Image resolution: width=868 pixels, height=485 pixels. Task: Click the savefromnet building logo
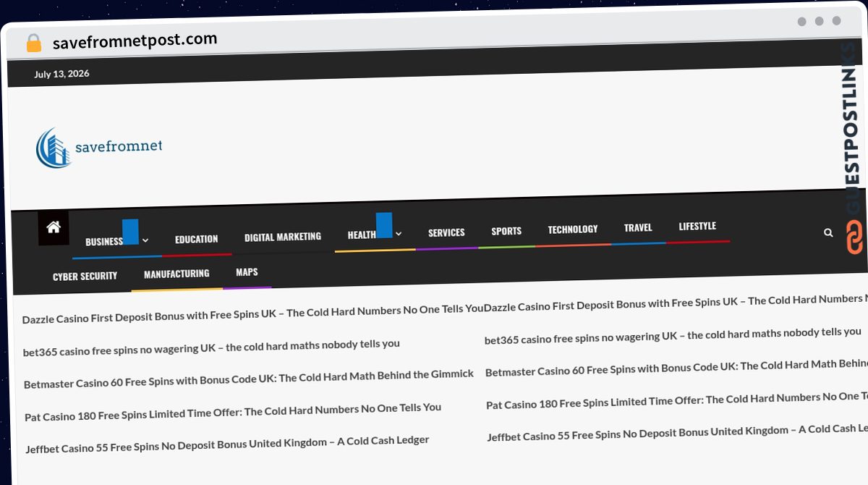(55, 148)
